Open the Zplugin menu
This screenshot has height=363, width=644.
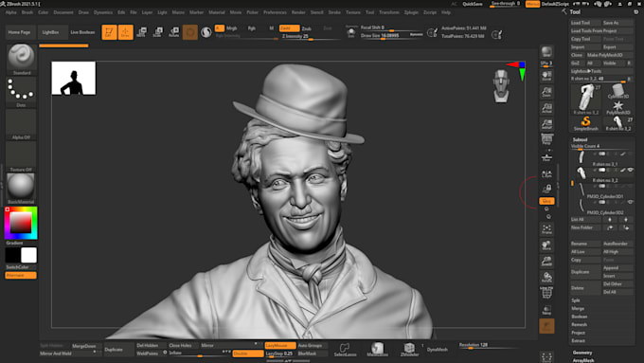click(x=411, y=12)
